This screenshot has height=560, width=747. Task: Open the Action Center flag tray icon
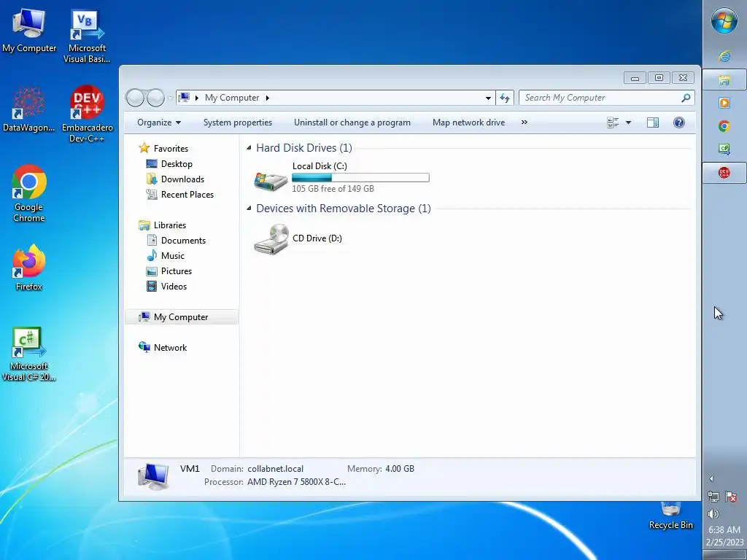[731, 497]
